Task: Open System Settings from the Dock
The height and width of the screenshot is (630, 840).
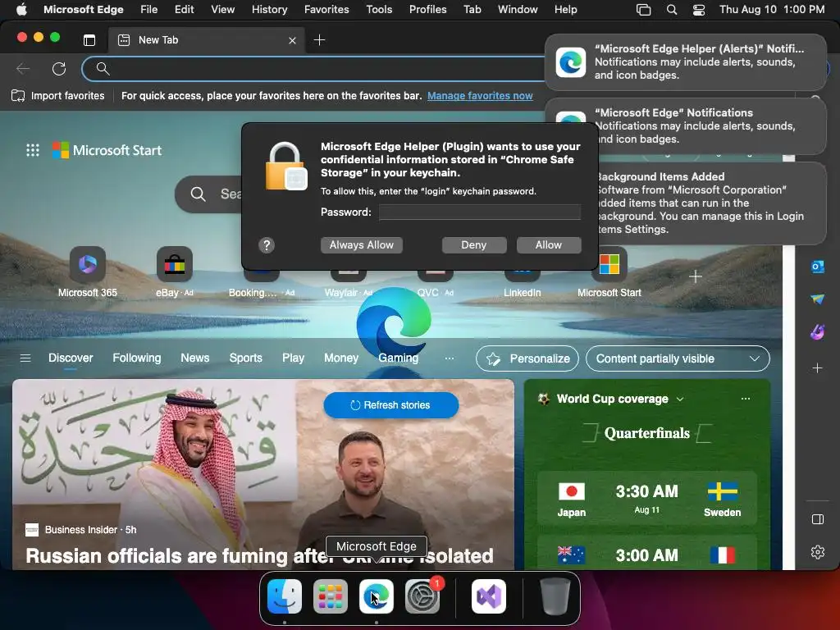Action: tap(422, 596)
